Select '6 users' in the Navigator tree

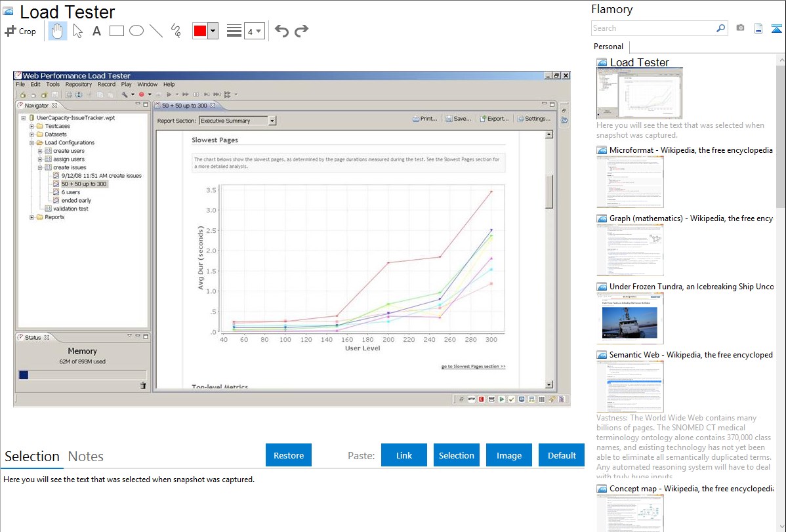(x=71, y=193)
